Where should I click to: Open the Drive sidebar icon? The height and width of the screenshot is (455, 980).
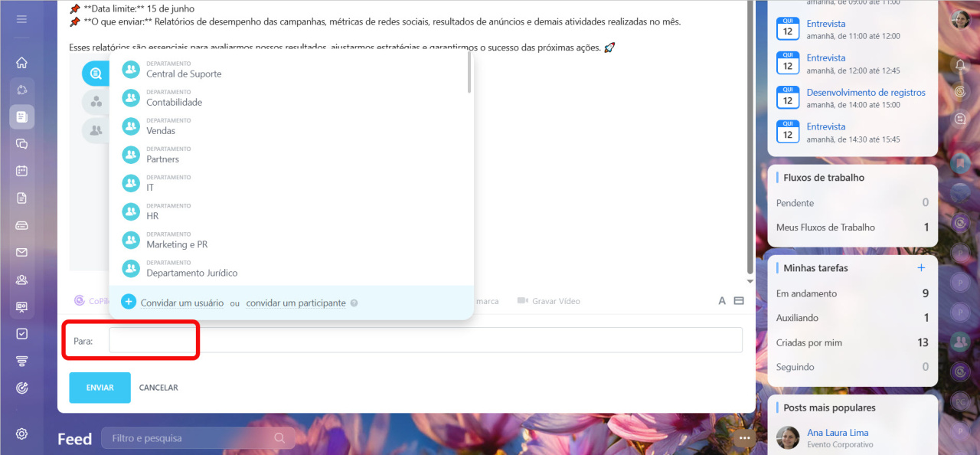click(x=21, y=225)
